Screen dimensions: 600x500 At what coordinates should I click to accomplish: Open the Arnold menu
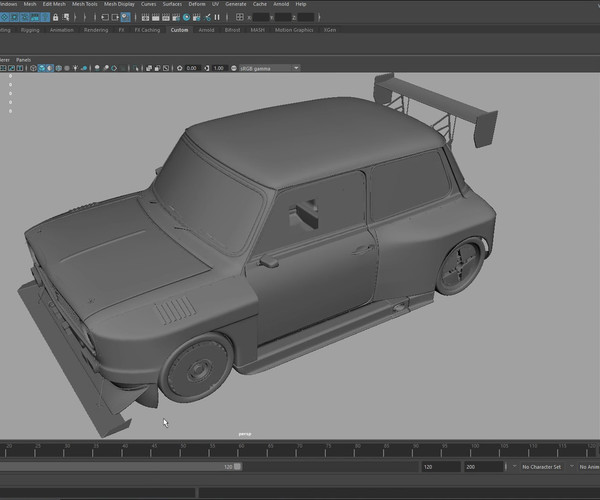281,4
